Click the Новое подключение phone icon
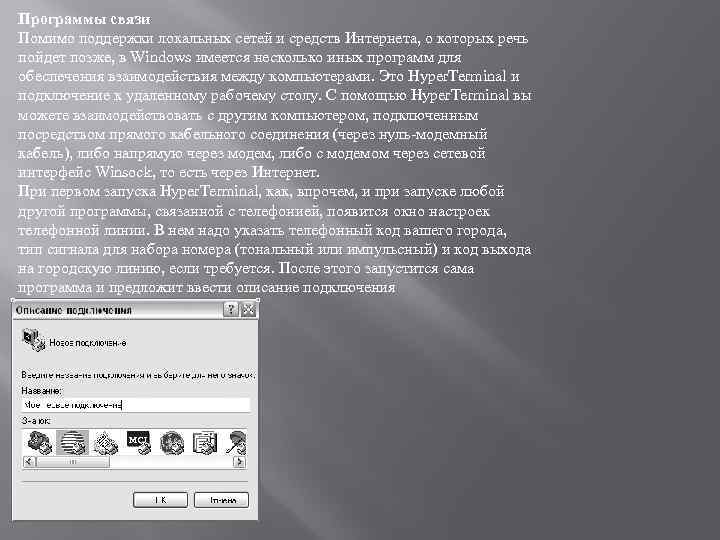This screenshot has height=540, width=720. point(34,340)
